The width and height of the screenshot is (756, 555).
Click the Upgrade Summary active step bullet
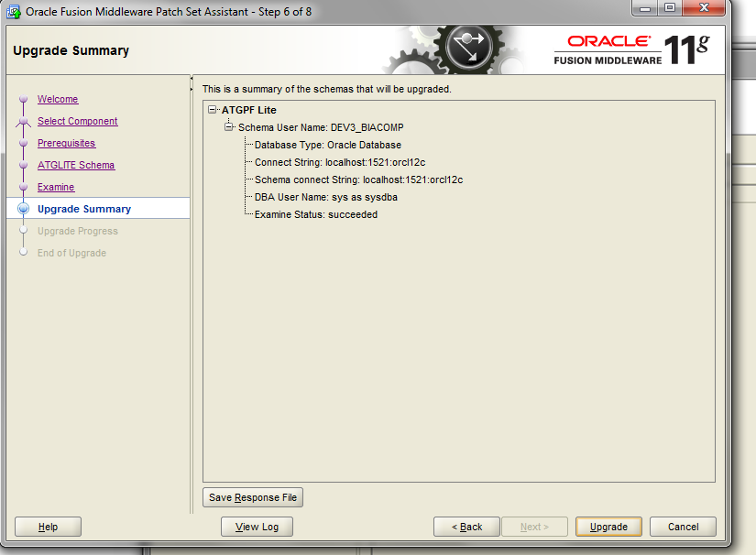[23, 209]
